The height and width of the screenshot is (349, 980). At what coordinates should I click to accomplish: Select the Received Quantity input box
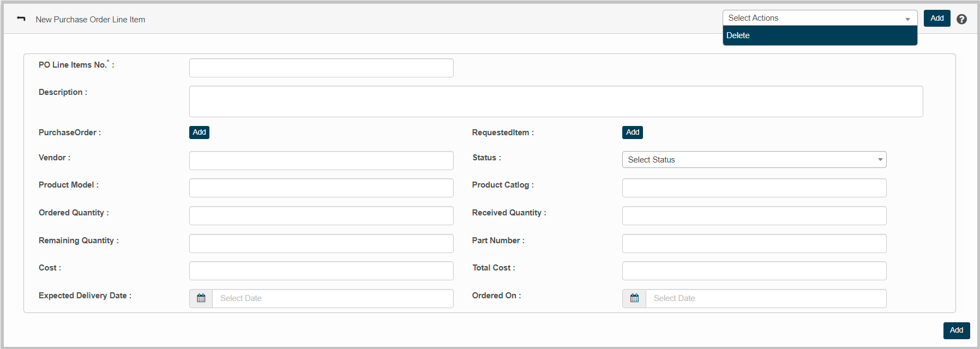(754, 216)
